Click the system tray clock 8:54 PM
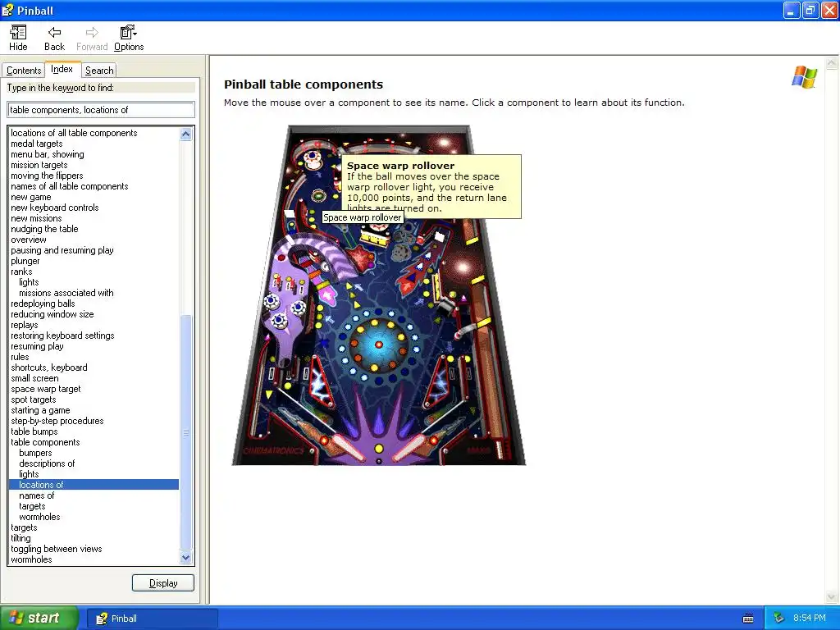The image size is (840, 630). [810, 619]
